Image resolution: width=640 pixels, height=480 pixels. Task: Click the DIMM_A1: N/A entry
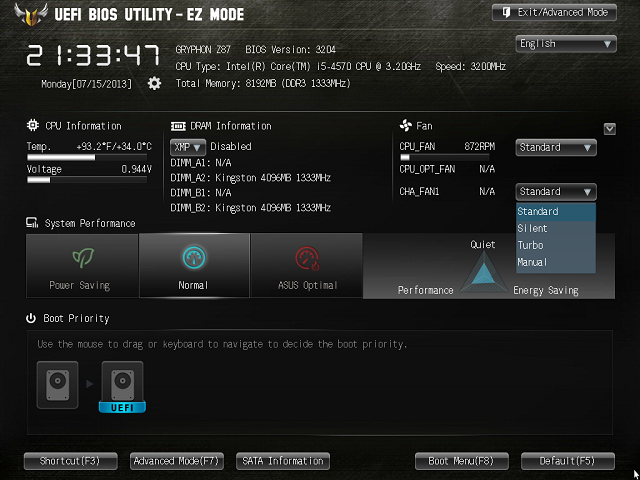click(201, 163)
